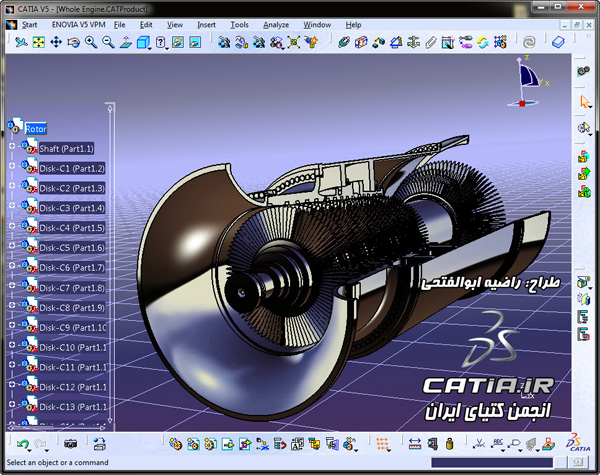This screenshot has height=475, width=600.
Task: Click the Explode assembly icon in top toolbar
Action: [x=293, y=42]
